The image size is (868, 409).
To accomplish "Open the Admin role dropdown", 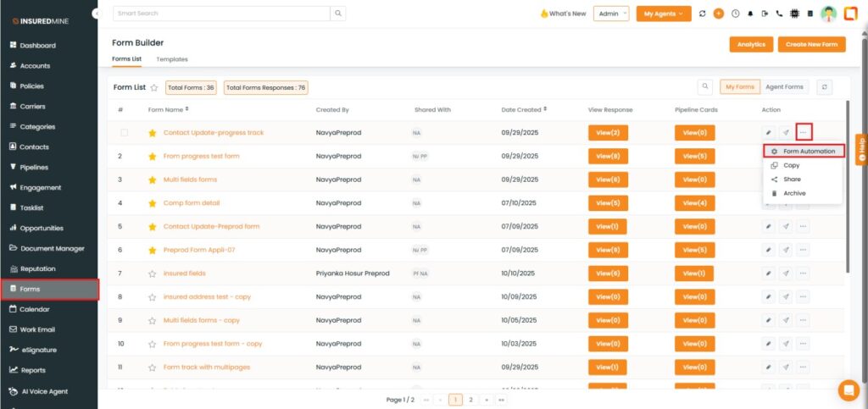I will pos(611,14).
